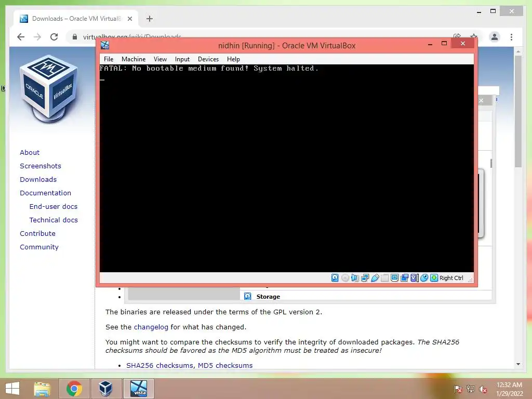The width and height of the screenshot is (532, 399).
Task: Open a new Chrome tab with plus button
Action: pos(150,19)
